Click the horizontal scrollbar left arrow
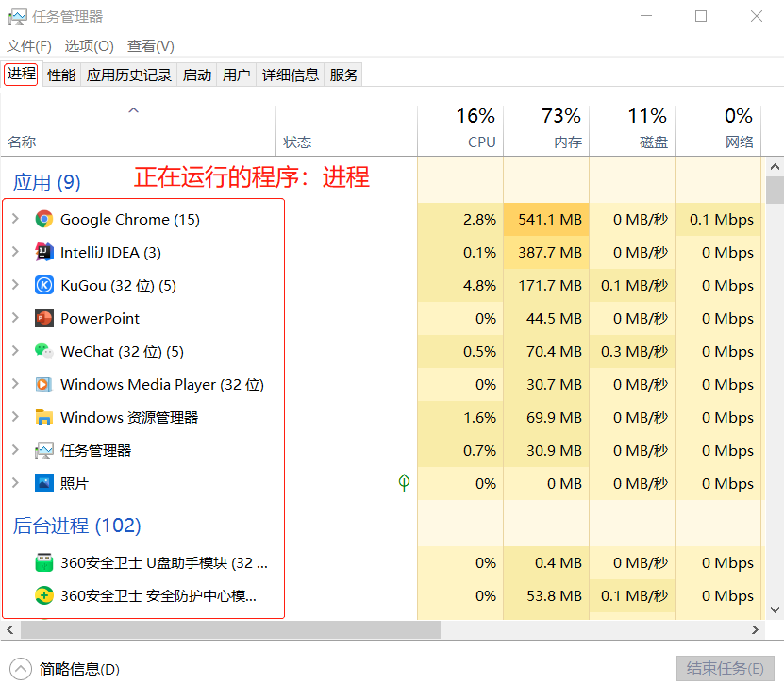The height and width of the screenshot is (684, 784). click(x=10, y=629)
